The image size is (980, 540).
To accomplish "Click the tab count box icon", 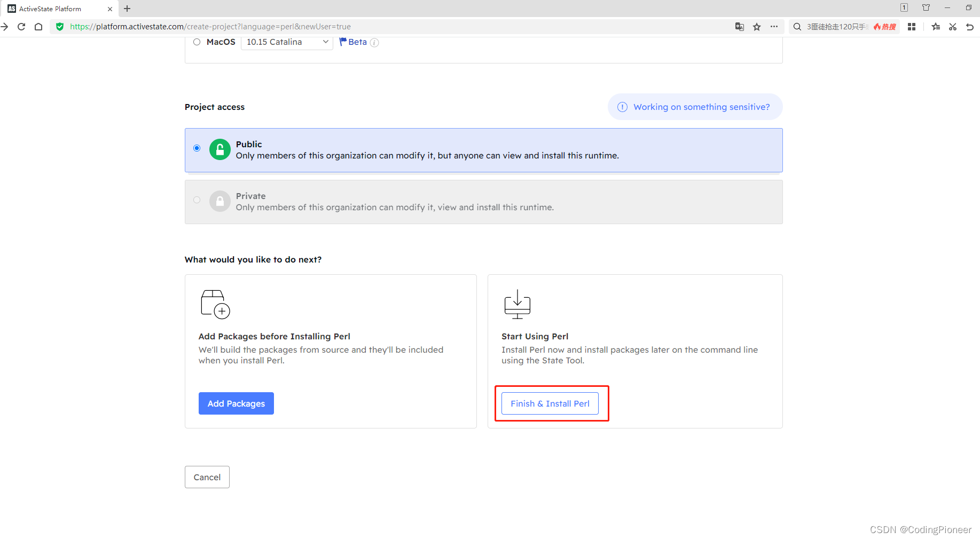I will (x=904, y=7).
